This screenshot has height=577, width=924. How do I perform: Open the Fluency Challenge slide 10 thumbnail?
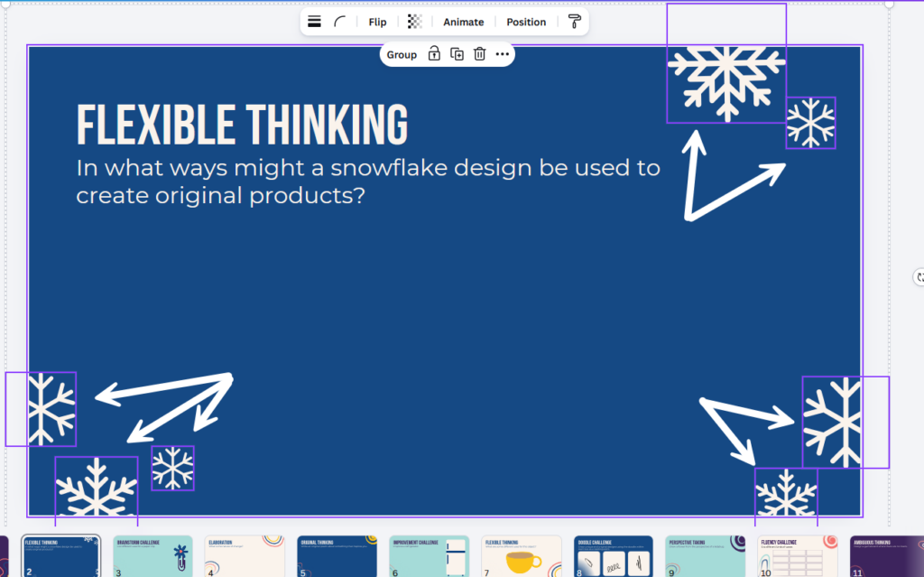pyautogui.click(x=797, y=555)
